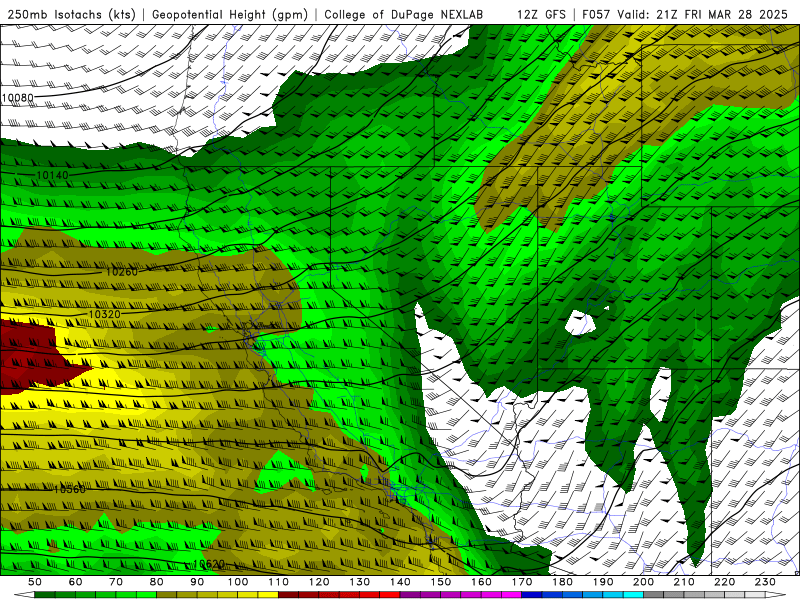Click the 170 knot colorbar label
This screenshot has width=800, height=600.
point(522,582)
